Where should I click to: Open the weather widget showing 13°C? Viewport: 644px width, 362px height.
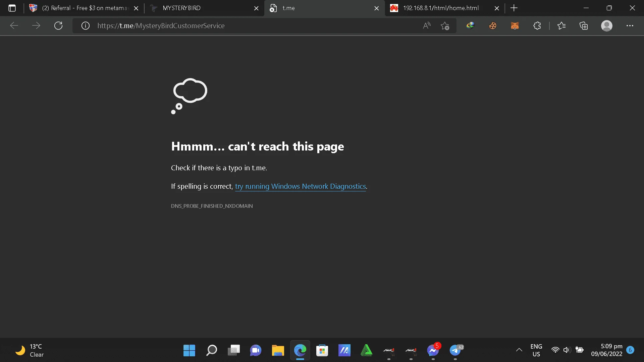coord(30,351)
